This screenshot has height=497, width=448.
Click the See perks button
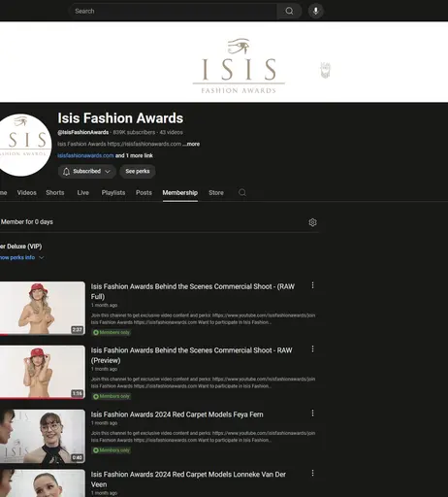pyautogui.click(x=138, y=171)
